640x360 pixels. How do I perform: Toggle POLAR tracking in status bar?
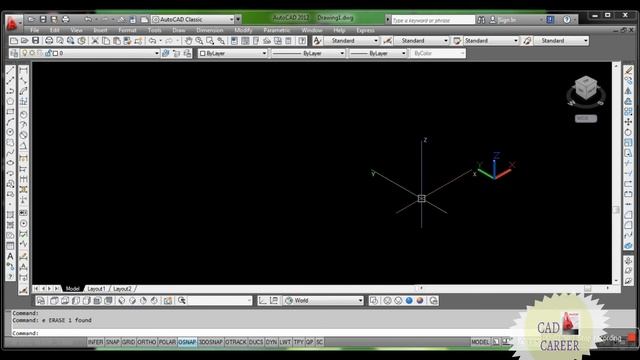(x=167, y=342)
